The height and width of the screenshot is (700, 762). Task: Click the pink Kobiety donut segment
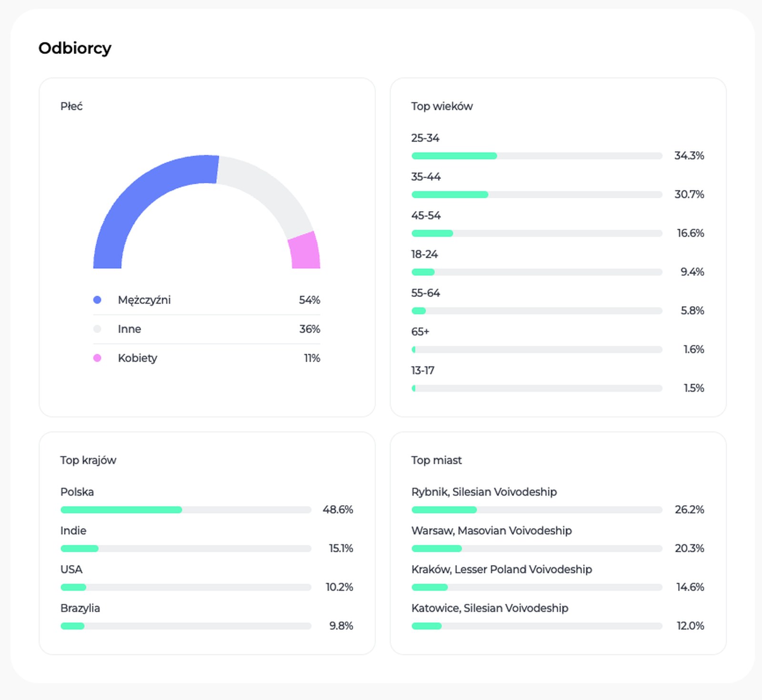click(305, 251)
